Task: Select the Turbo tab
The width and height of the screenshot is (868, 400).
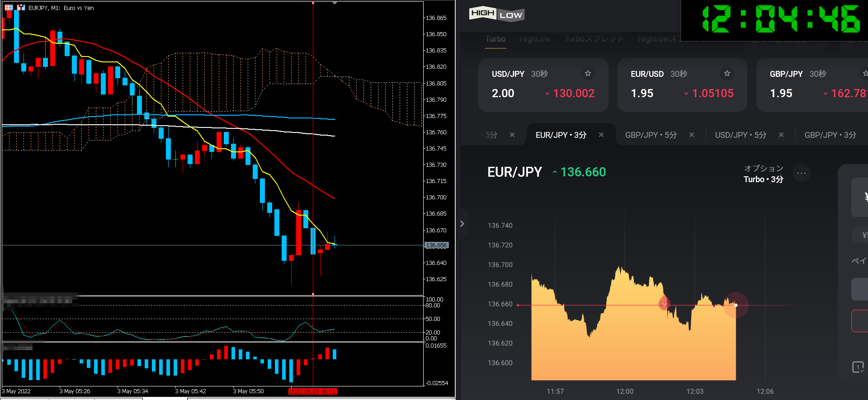Action: 495,39
